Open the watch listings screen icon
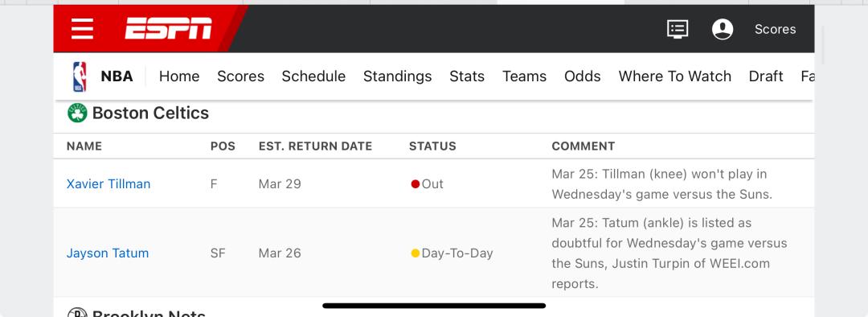 (678, 29)
